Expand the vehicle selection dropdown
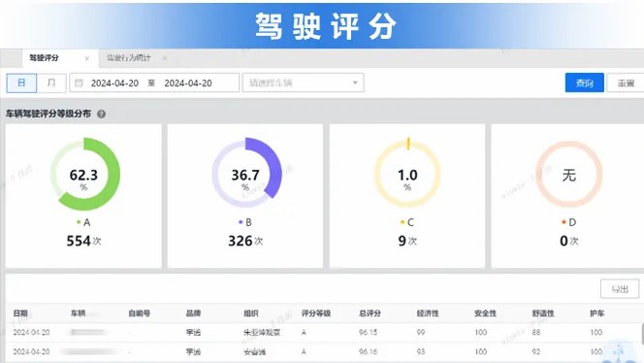The width and height of the screenshot is (644, 363). coord(304,82)
